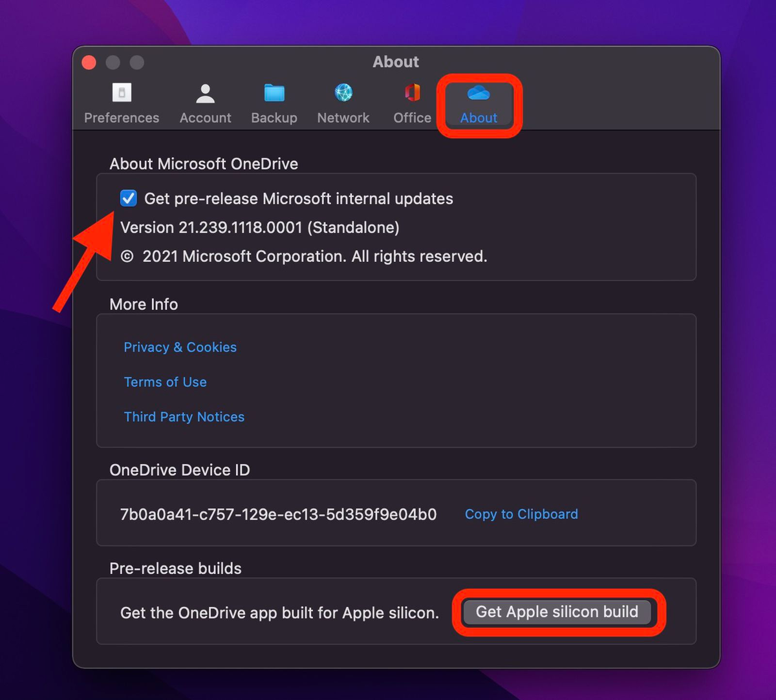Open the Third Party Notices link
Screen dimensions: 776x700
tap(184, 417)
